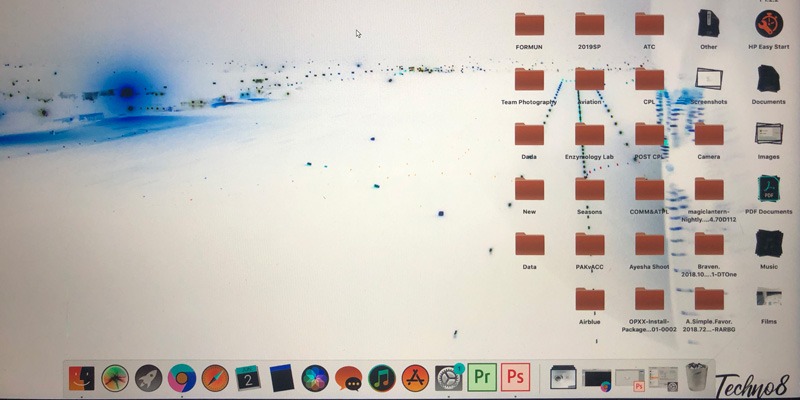
Task: Expand the Music stack on desktop
Action: pos(769,243)
